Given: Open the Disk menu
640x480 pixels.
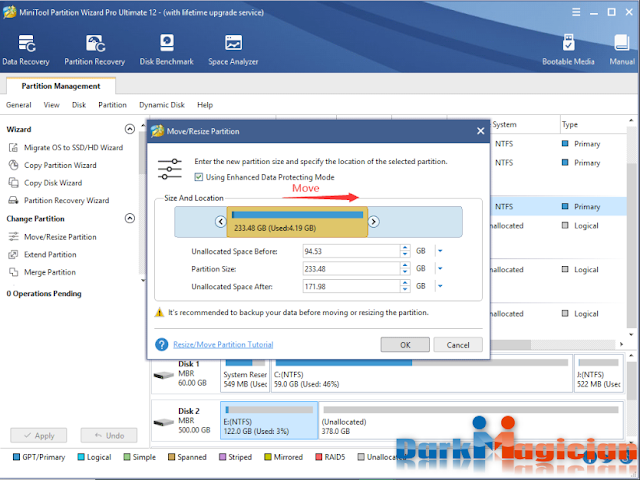Looking at the screenshot, I should coord(79,105).
